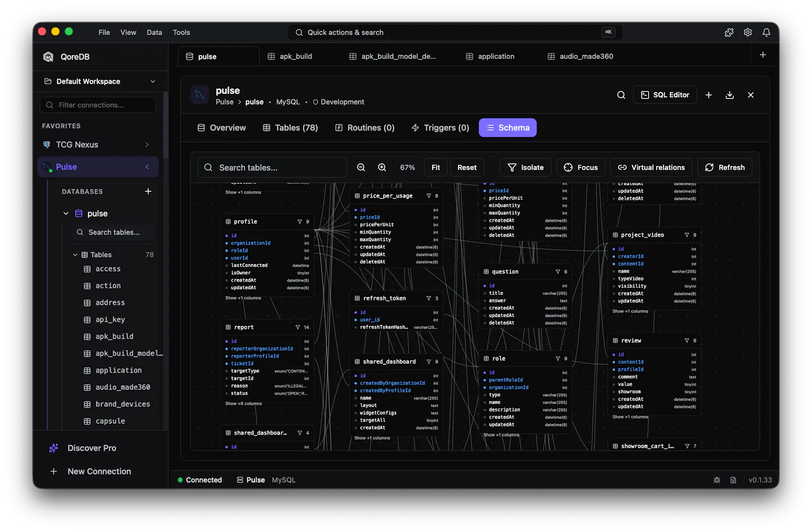Click filter icon on shared_dashboard table card

428,362
